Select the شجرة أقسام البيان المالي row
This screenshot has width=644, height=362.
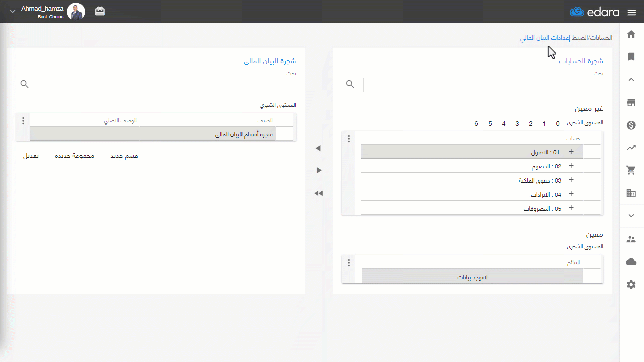click(153, 134)
